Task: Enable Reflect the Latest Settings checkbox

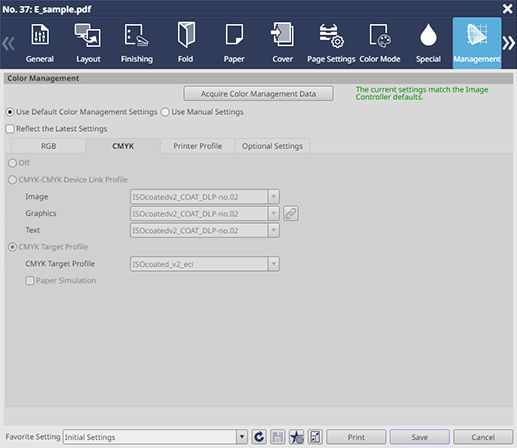Action: (x=10, y=129)
